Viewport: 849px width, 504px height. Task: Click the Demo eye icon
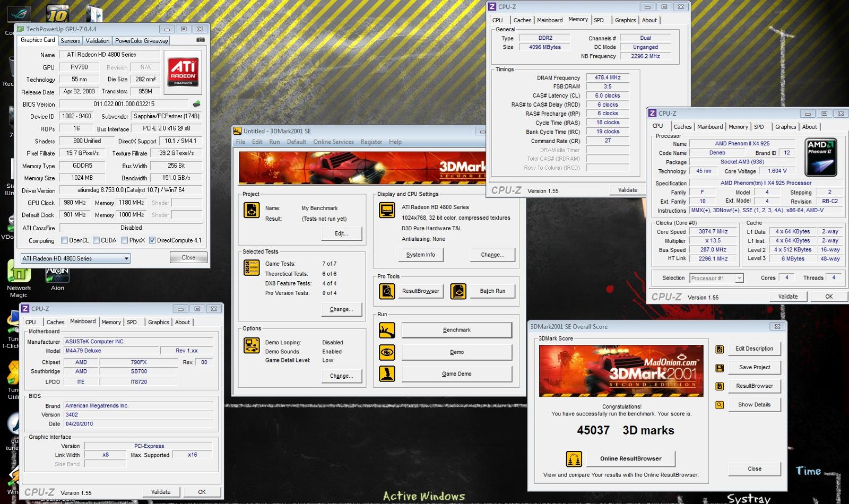click(387, 352)
